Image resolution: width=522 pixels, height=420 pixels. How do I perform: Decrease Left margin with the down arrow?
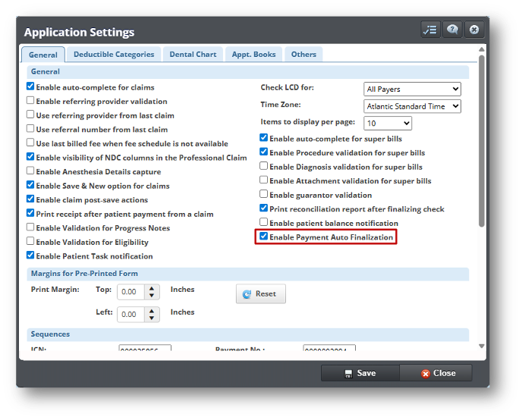click(x=152, y=318)
